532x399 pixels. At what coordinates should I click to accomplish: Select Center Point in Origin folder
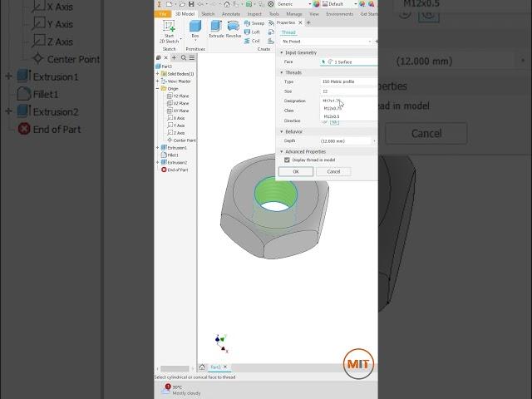pyautogui.click(x=181, y=140)
